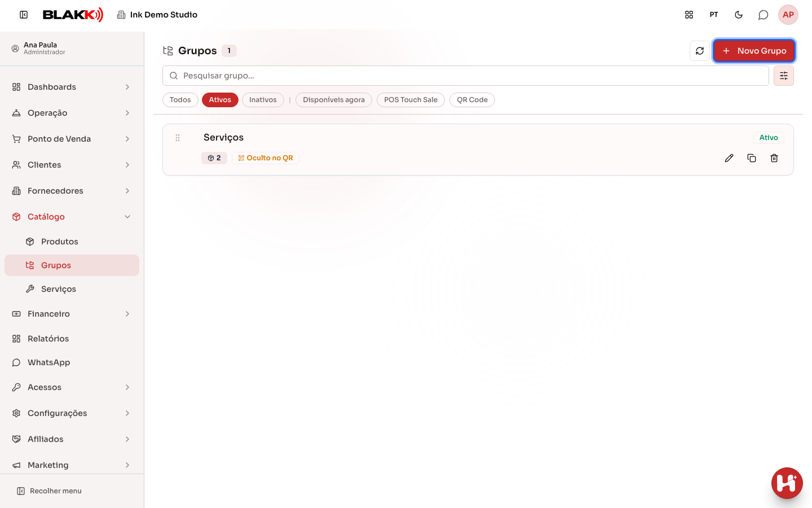Expand the Ponto de Venda menu
Viewport: 812px width, 508px height.
coord(72,139)
